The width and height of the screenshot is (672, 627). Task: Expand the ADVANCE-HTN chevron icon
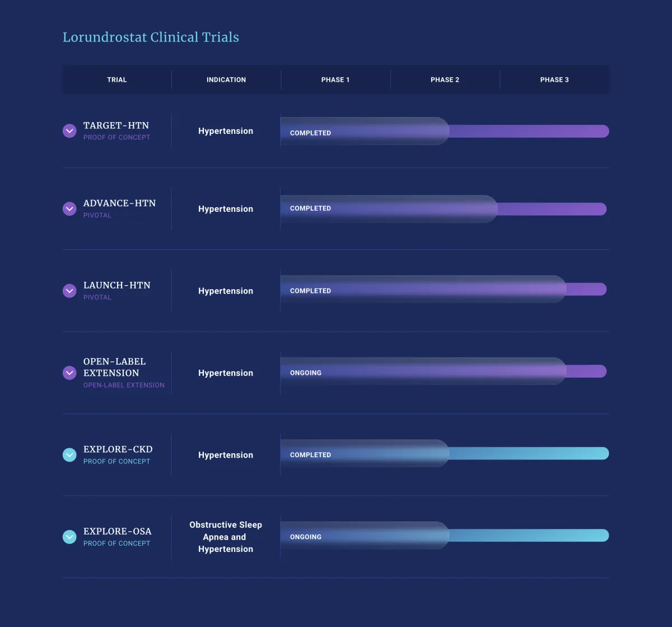click(x=69, y=209)
